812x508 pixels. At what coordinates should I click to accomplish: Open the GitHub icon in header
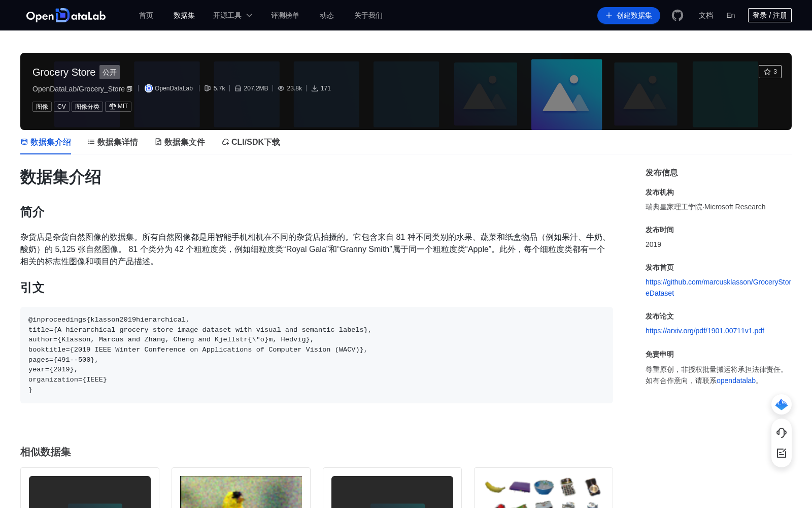[x=678, y=15]
